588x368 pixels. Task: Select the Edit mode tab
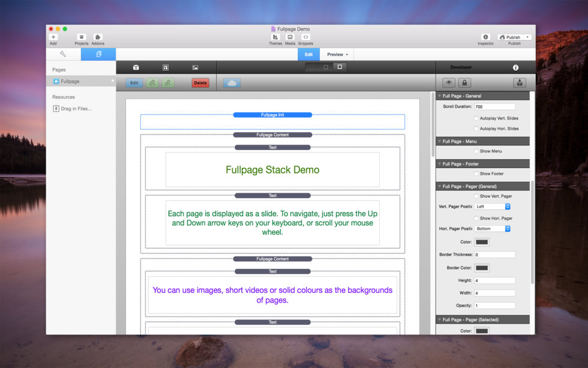[308, 55]
